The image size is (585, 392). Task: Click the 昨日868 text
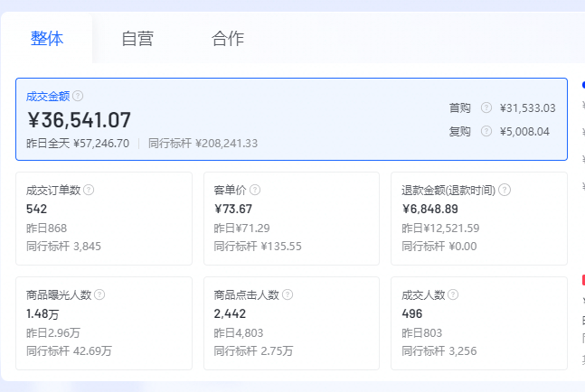coord(47,228)
